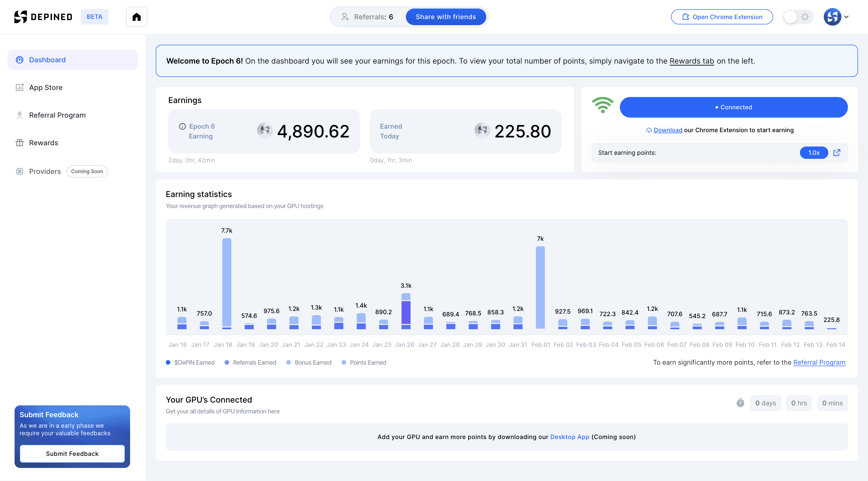This screenshot has width=868, height=481.
Task: Click the user avatar icon
Action: pyautogui.click(x=832, y=17)
